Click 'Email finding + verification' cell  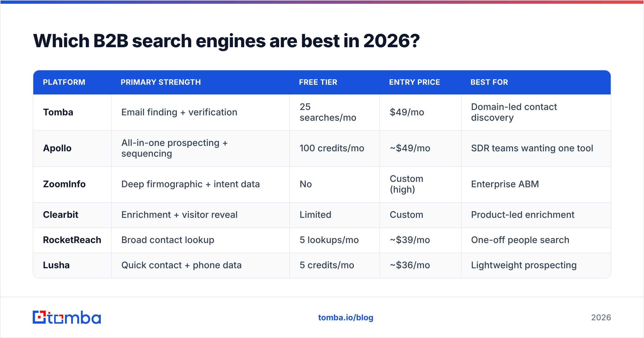coord(200,112)
